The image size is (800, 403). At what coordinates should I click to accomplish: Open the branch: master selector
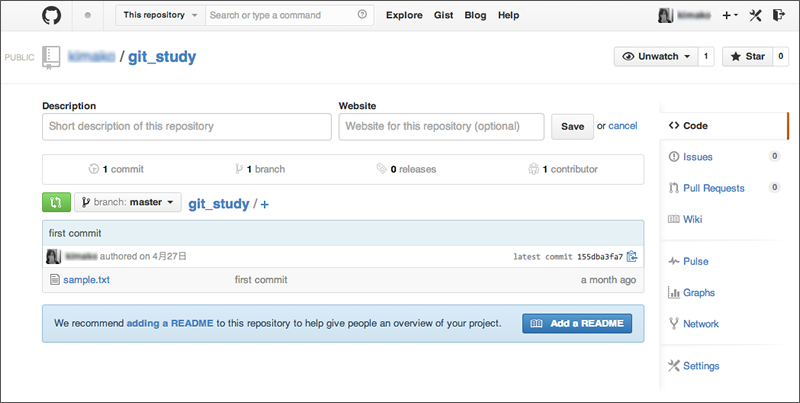(x=127, y=202)
